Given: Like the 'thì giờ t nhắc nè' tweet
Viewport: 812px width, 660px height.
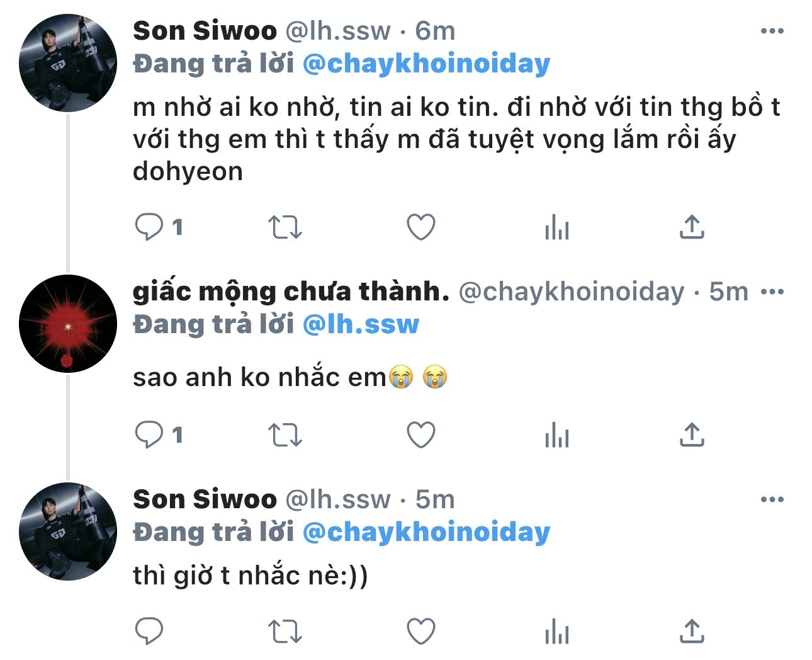Looking at the screenshot, I should click(x=421, y=631).
